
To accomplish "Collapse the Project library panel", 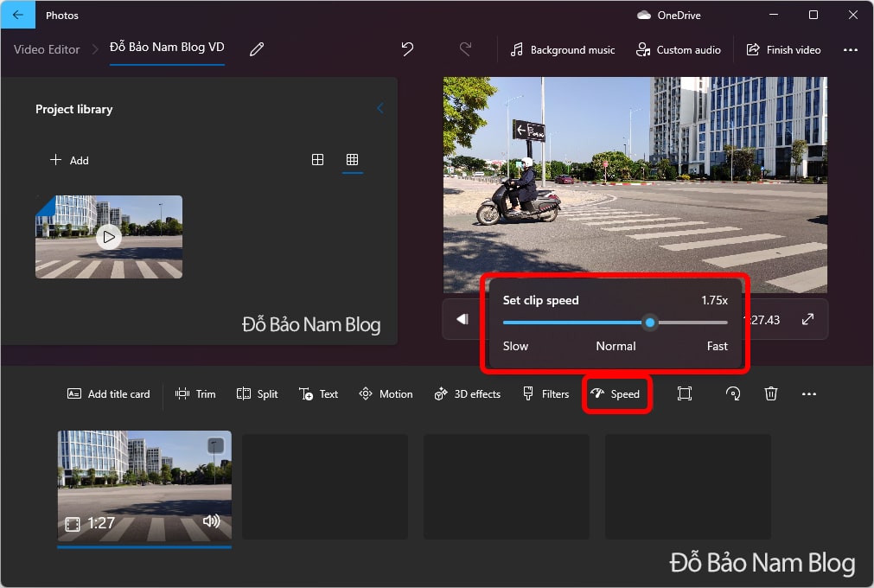I will pos(380,108).
